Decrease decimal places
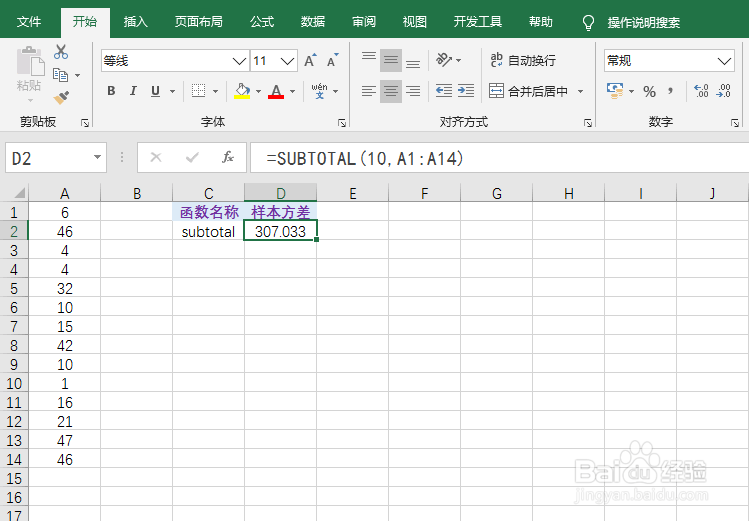This screenshot has height=521, width=749. [x=724, y=91]
